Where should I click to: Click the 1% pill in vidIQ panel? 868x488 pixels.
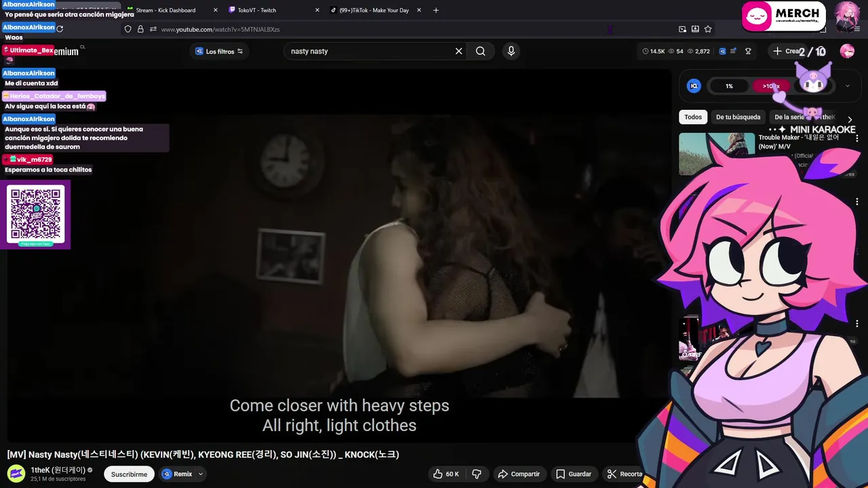[729, 86]
